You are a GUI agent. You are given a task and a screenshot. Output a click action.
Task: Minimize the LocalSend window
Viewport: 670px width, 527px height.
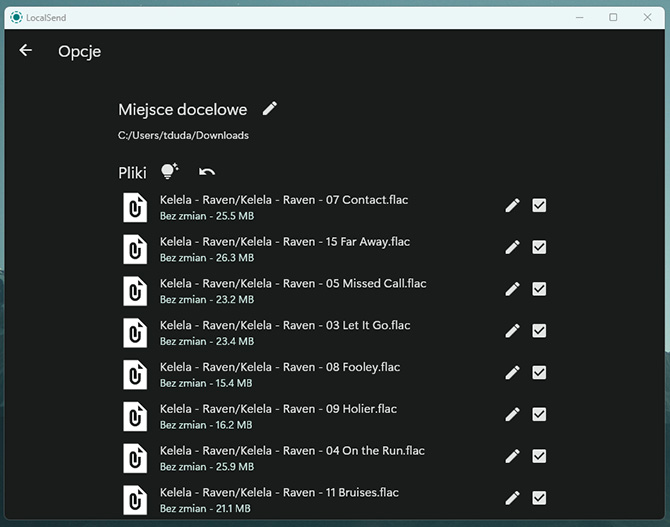[x=579, y=18]
